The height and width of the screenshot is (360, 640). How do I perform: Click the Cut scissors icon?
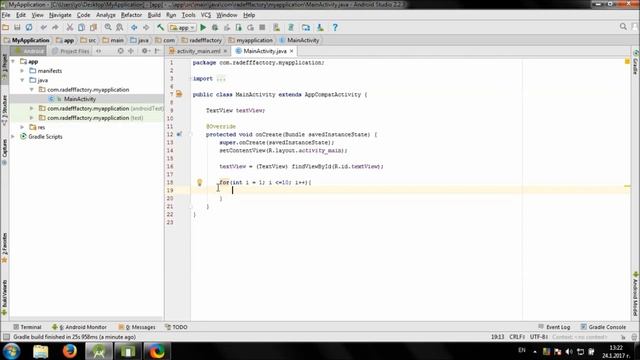[x=70, y=27]
